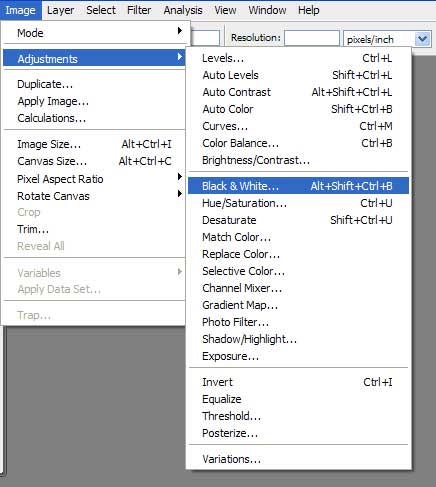436x487 pixels.
Task: Select Image Size from Image menu
Action: click(x=94, y=144)
